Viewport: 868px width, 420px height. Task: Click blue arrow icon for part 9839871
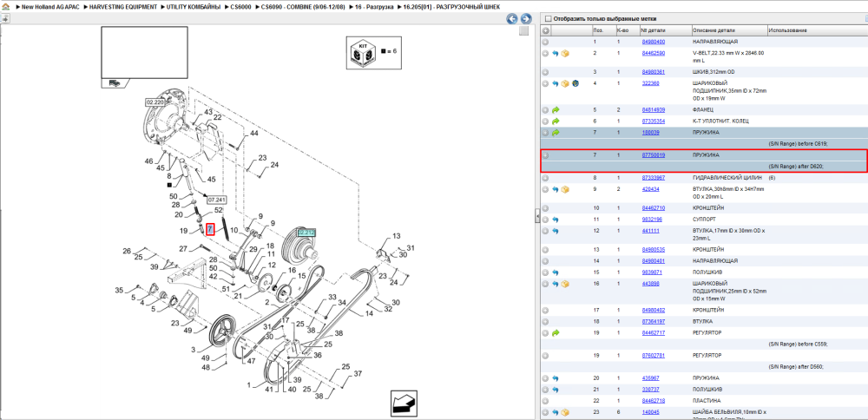point(556,272)
